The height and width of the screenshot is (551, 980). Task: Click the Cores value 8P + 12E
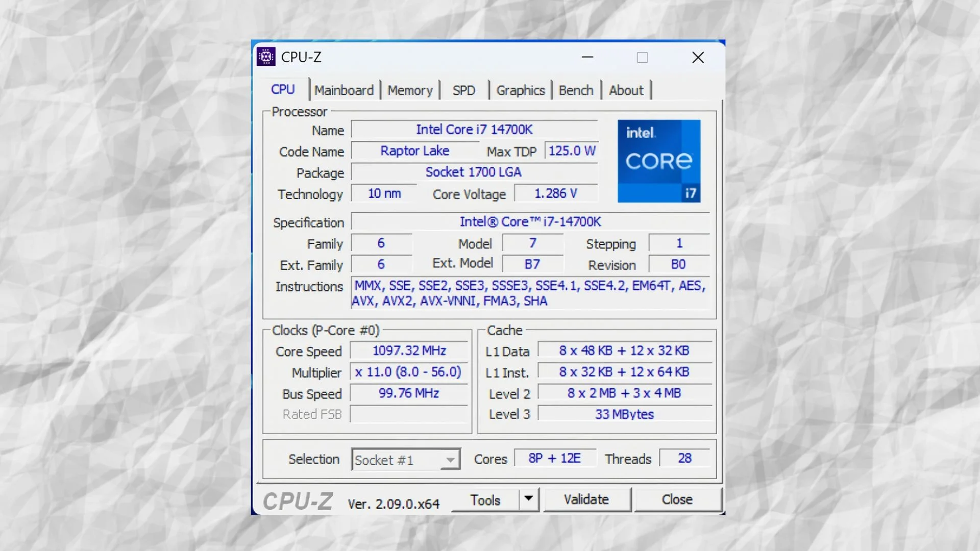pyautogui.click(x=555, y=458)
